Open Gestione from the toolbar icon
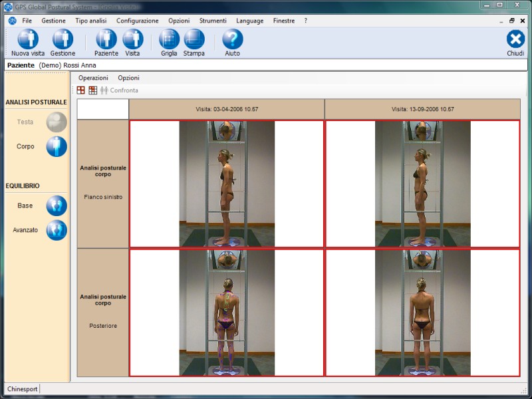This screenshot has height=399, width=532. click(63, 39)
